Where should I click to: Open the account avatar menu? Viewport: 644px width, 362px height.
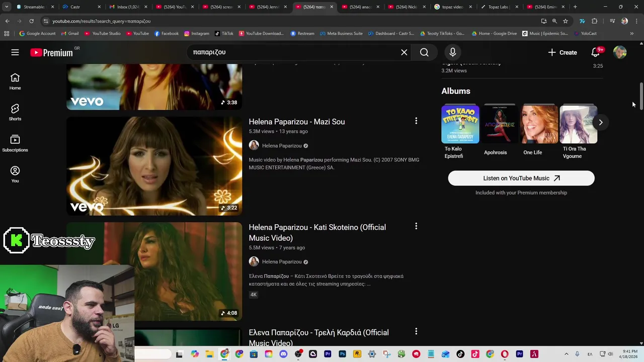click(620, 52)
